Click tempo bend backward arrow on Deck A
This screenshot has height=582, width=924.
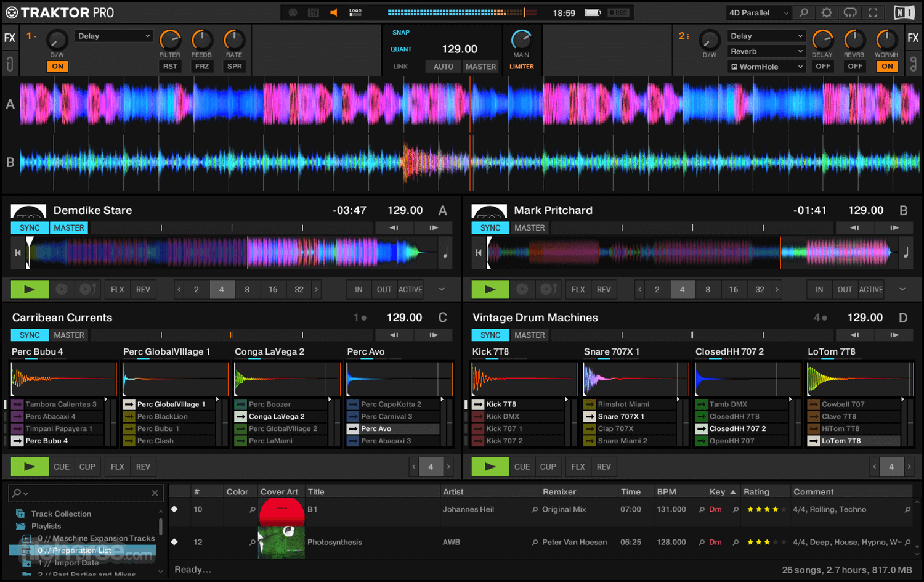(x=394, y=227)
